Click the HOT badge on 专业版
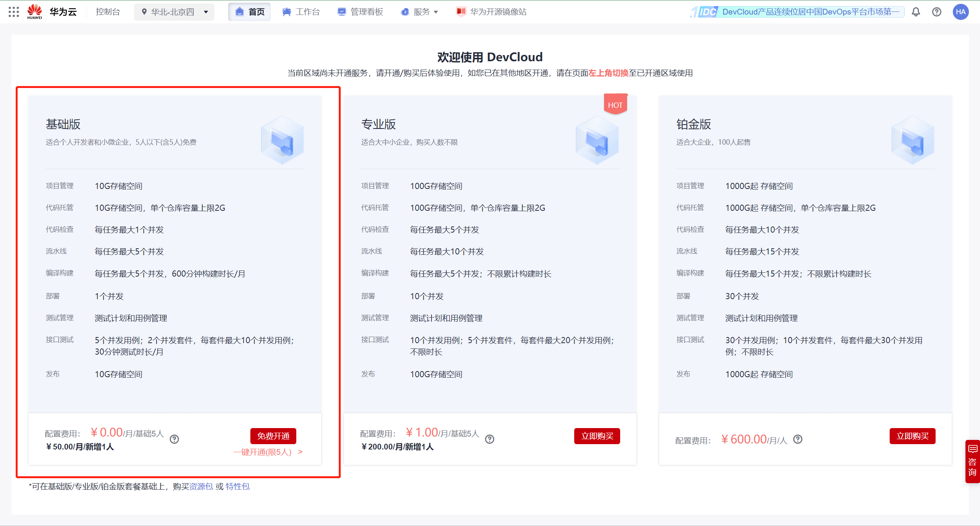Image resolution: width=980 pixels, height=526 pixels. (615, 104)
